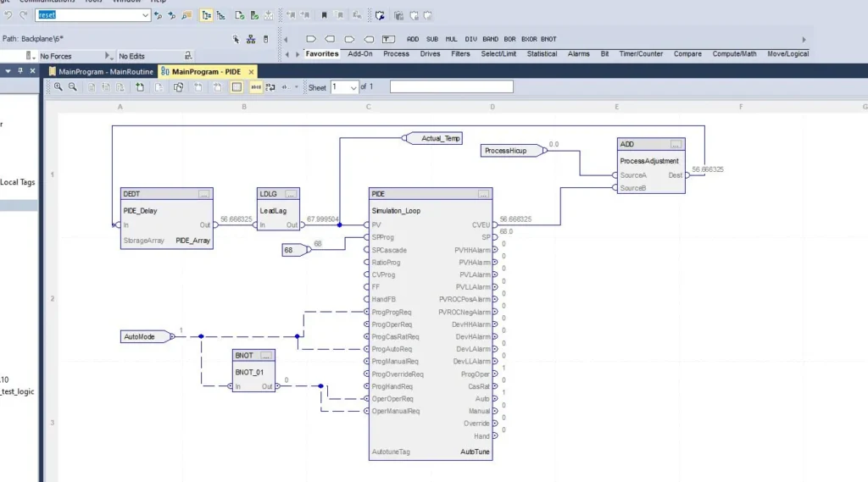Insert an Input Reference element
The image size is (868, 482).
point(311,39)
